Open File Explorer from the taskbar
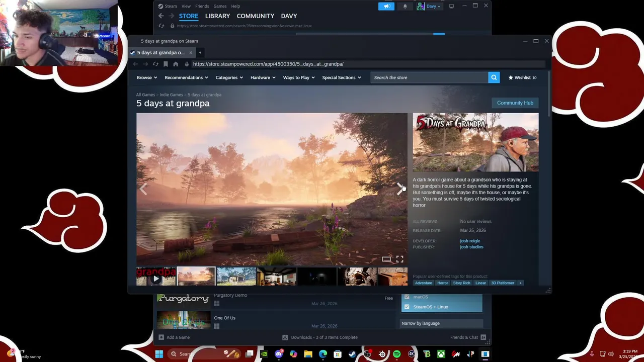Viewport: 644px width, 362px height. coord(308,354)
